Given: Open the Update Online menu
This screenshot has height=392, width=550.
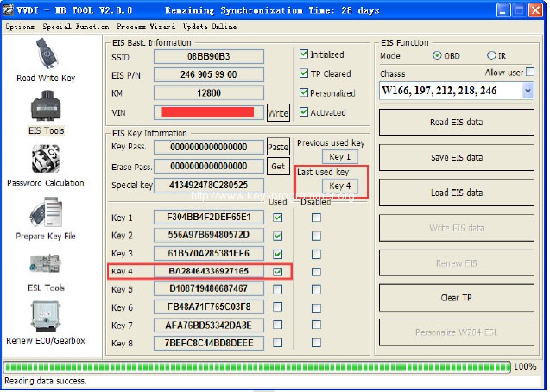Looking at the screenshot, I should [x=210, y=27].
